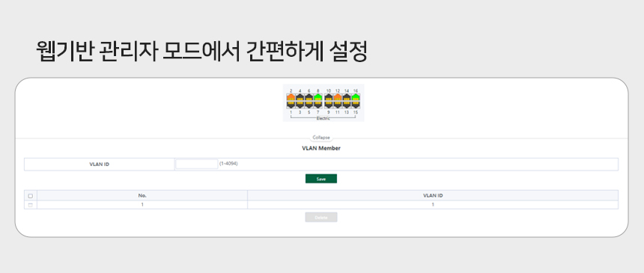Select port 10 in the port panel
The image size is (644, 273).
[329, 97]
